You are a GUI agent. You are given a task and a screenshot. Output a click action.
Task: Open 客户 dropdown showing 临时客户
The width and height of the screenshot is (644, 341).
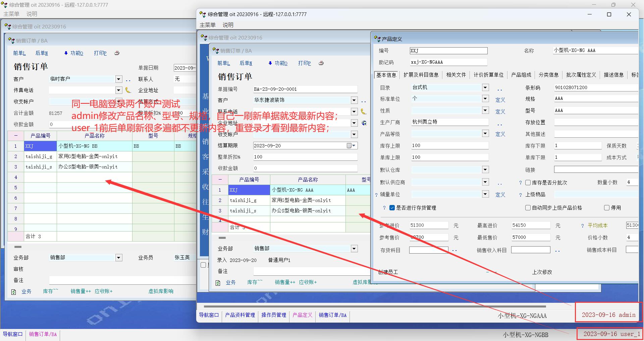pyautogui.click(x=119, y=79)
